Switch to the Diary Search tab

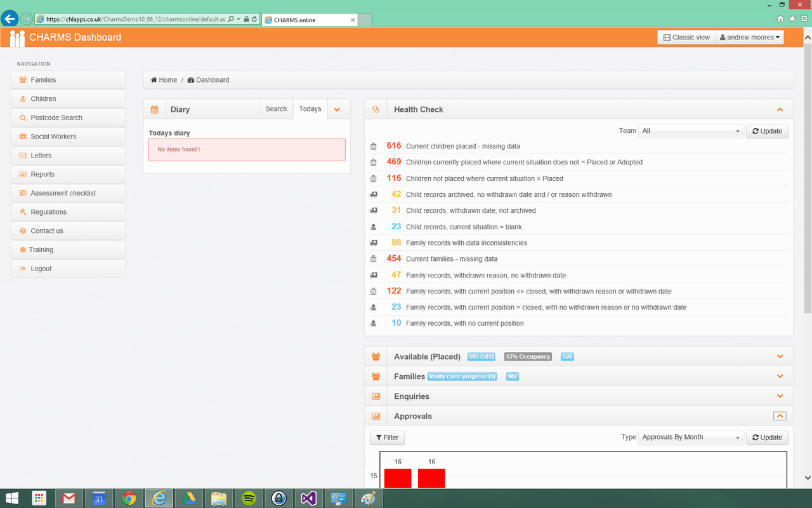(276, 109)
